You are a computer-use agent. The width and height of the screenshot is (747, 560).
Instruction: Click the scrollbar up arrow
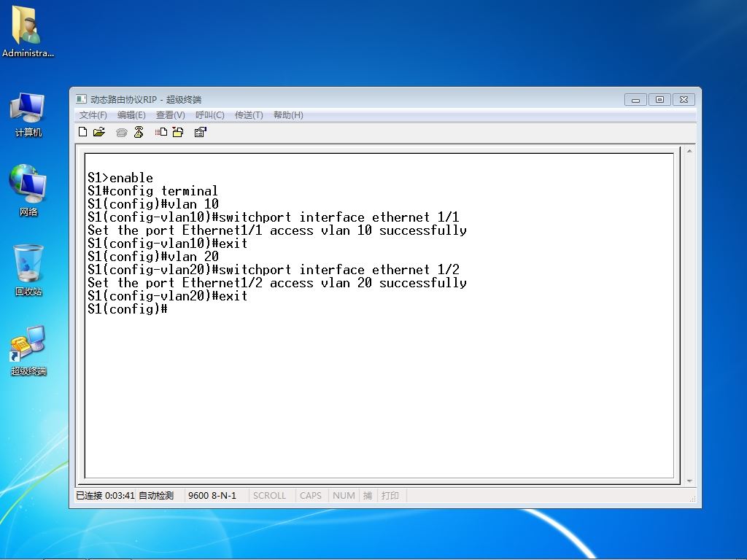pos(689,152)
